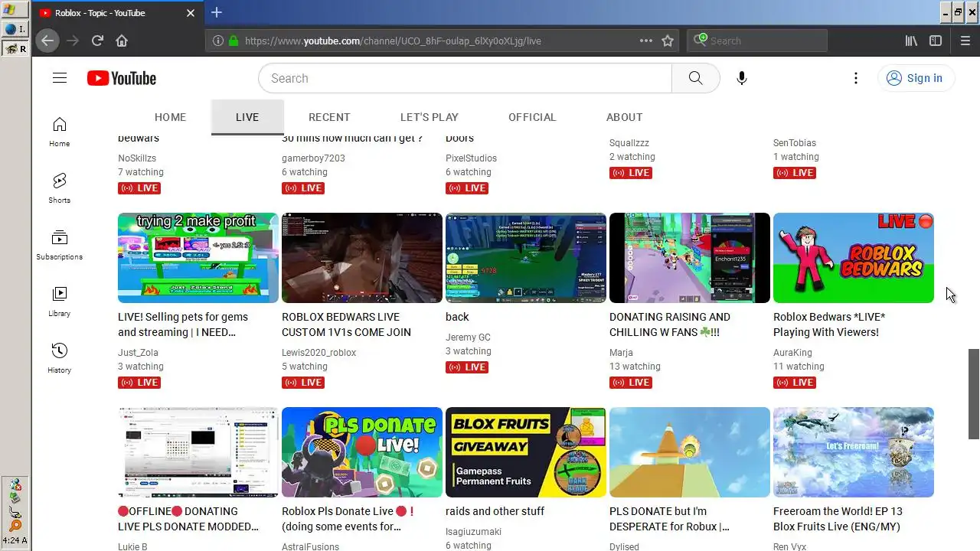Screen dimensions: 980x551
Task: Visit PixelStudios channel link
Action: (471, 158)
